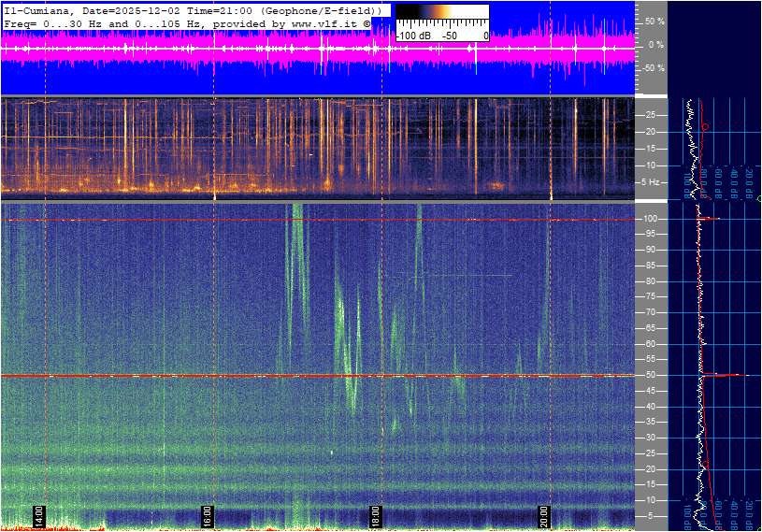Click the -100 dB label on color scale

(413, 36)
